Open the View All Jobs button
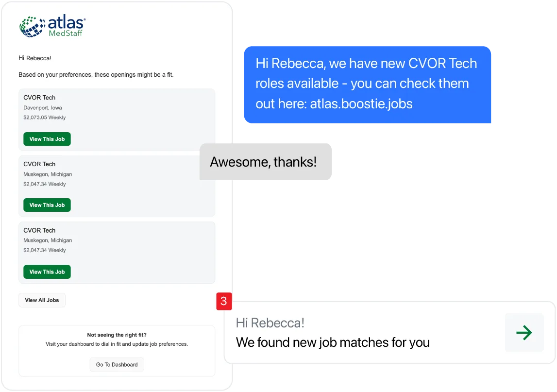The height and width of the screenshot is (392, 557). [x=42, y=300]
